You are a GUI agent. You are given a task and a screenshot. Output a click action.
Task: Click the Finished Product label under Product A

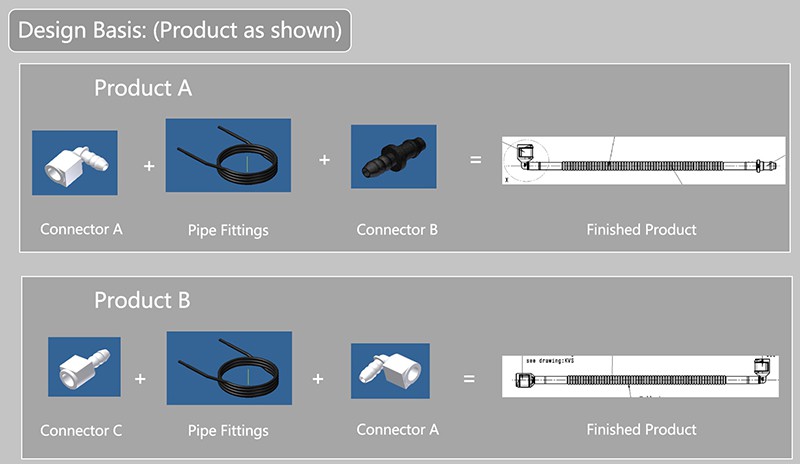[641, 230]
